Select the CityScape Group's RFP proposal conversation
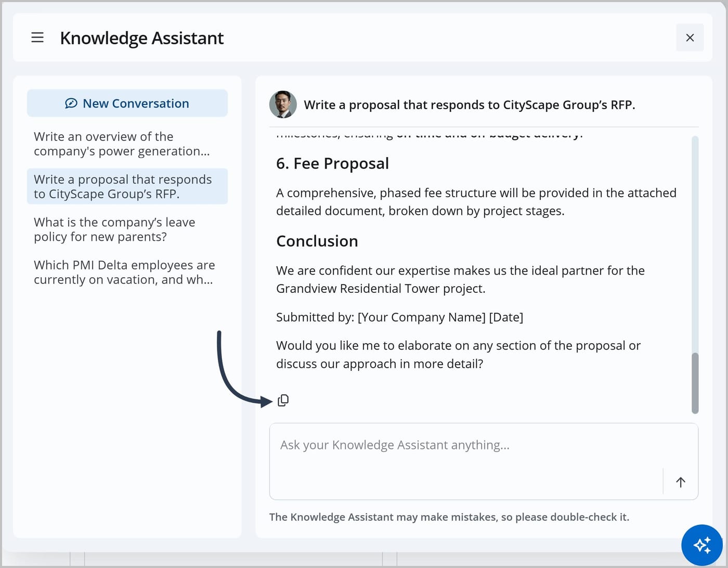 pyautogui.click(x=127, y=186)
